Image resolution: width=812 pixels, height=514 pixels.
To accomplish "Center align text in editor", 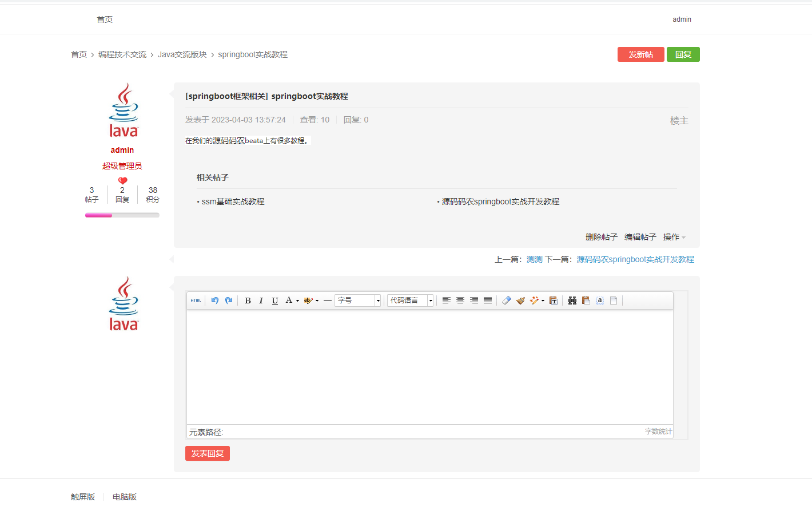I will click(460, 301).
